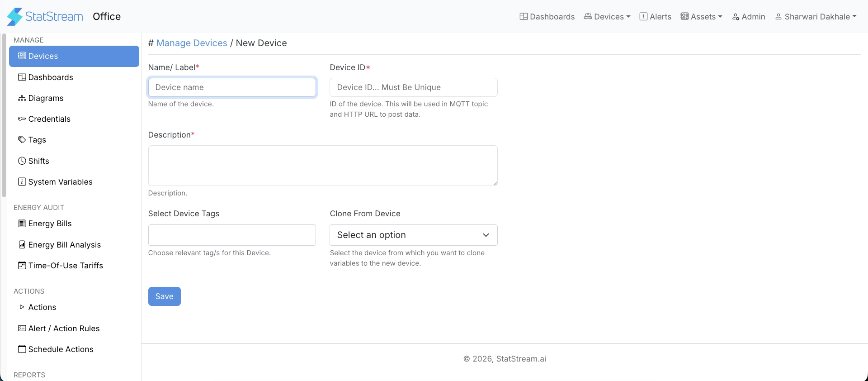Image resolution: width=868 pixels, height=381 pixels.
Task: Open the Assets dropdown in top navbar
Action: (x=702, y=17)
